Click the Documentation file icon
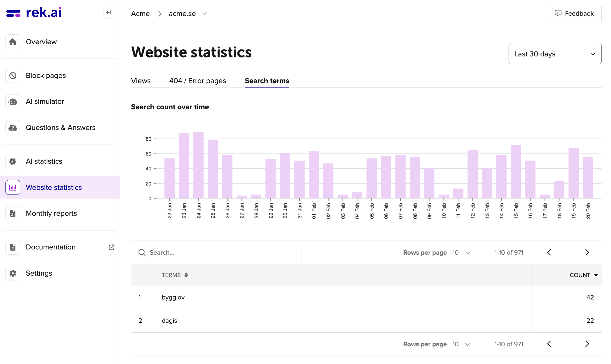611x364 pixels. (x=13, y=247)
